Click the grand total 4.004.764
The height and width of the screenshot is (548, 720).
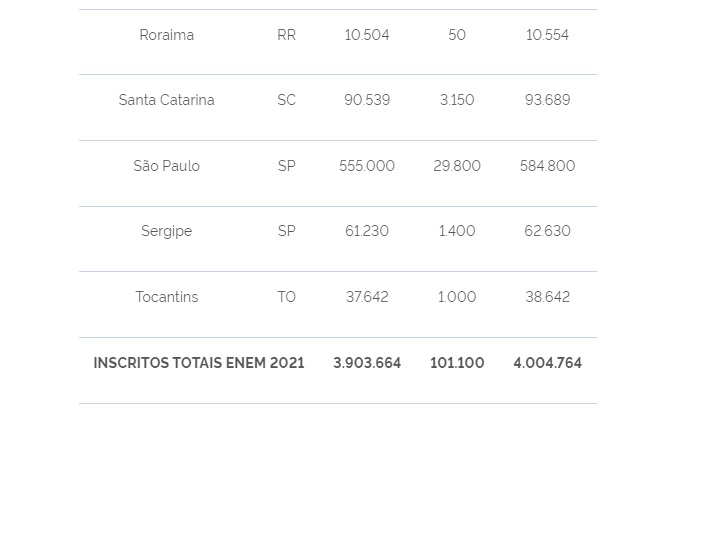547,363
